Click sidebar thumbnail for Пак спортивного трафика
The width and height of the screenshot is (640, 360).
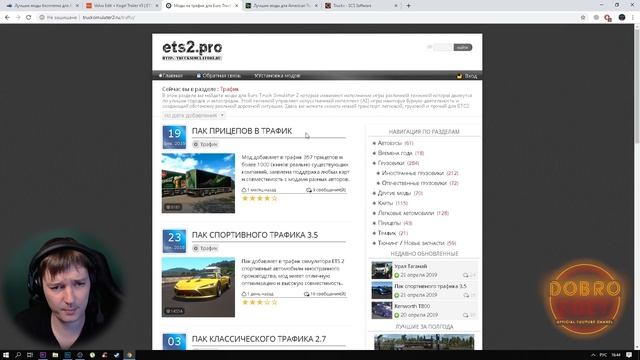382,290
